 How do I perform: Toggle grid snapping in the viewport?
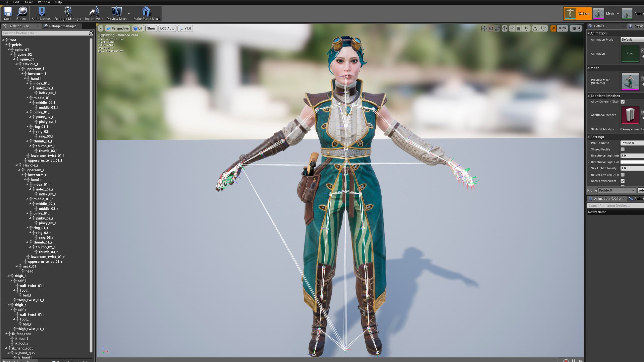pos(519,28)
